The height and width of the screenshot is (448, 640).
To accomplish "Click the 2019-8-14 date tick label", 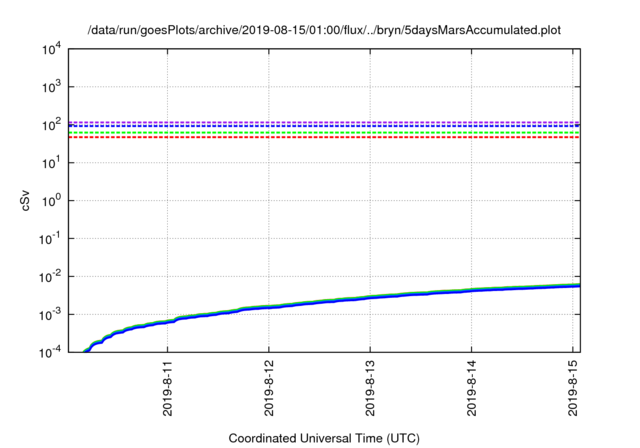I will (x=472, y=388).
